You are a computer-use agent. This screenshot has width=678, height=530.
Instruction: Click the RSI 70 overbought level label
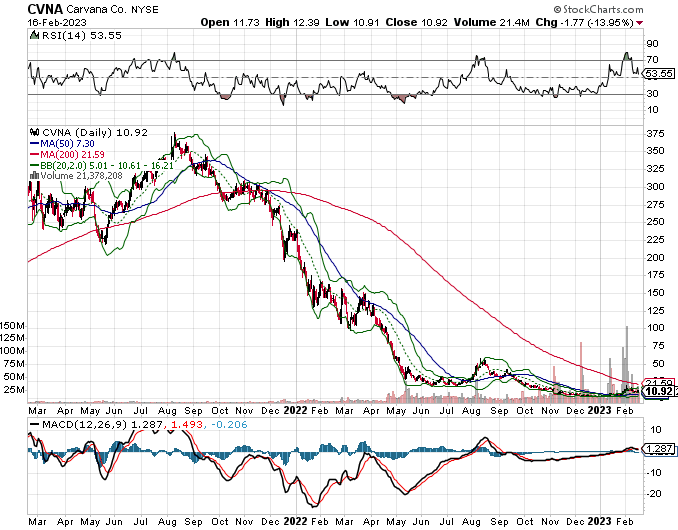653,60
